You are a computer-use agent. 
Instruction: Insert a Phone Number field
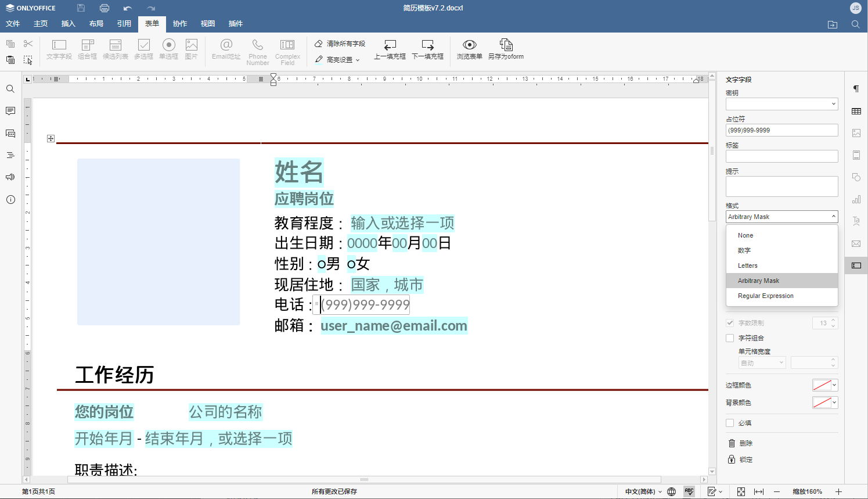[x=258, y=52]
